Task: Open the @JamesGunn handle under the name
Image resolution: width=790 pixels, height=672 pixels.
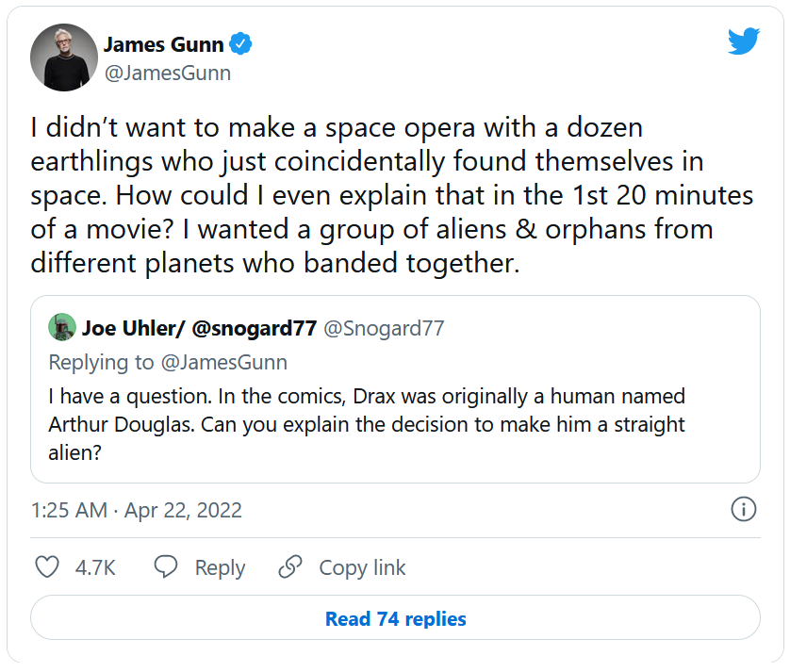Action: [166, 73]
